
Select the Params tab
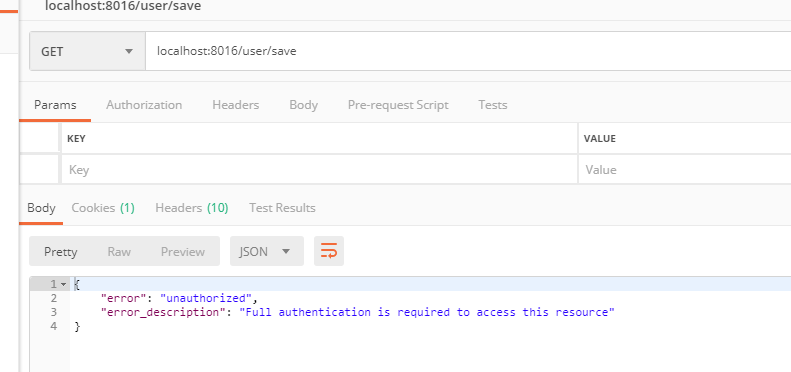[55, 105]
